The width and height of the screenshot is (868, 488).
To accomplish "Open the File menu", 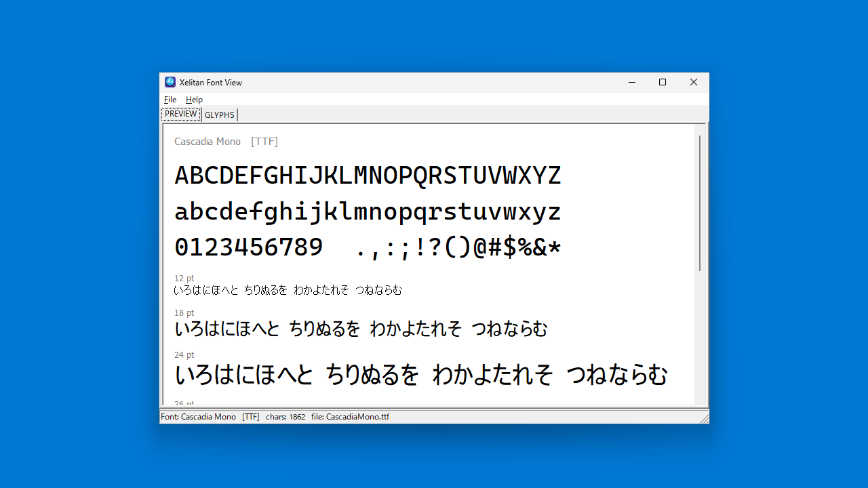I will coord(170,100).
